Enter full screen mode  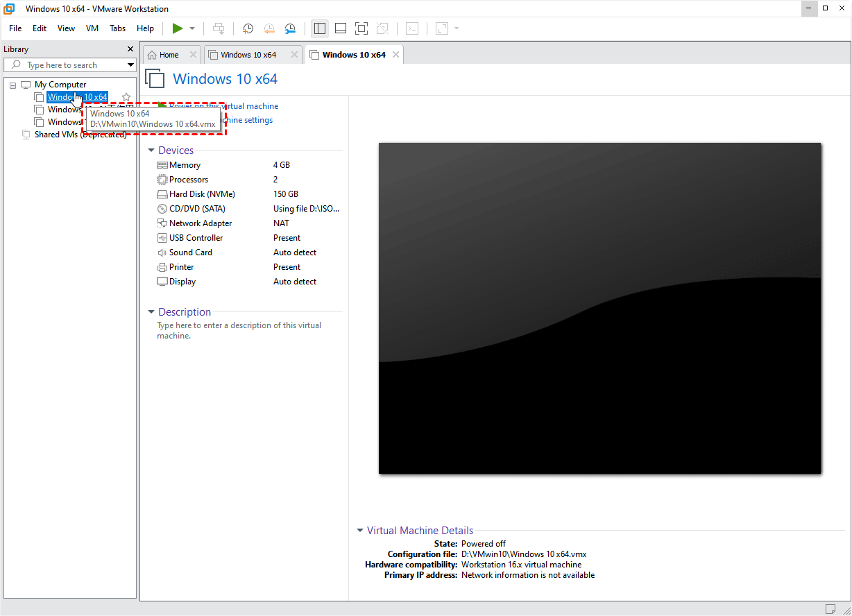[x=361, y=28]
